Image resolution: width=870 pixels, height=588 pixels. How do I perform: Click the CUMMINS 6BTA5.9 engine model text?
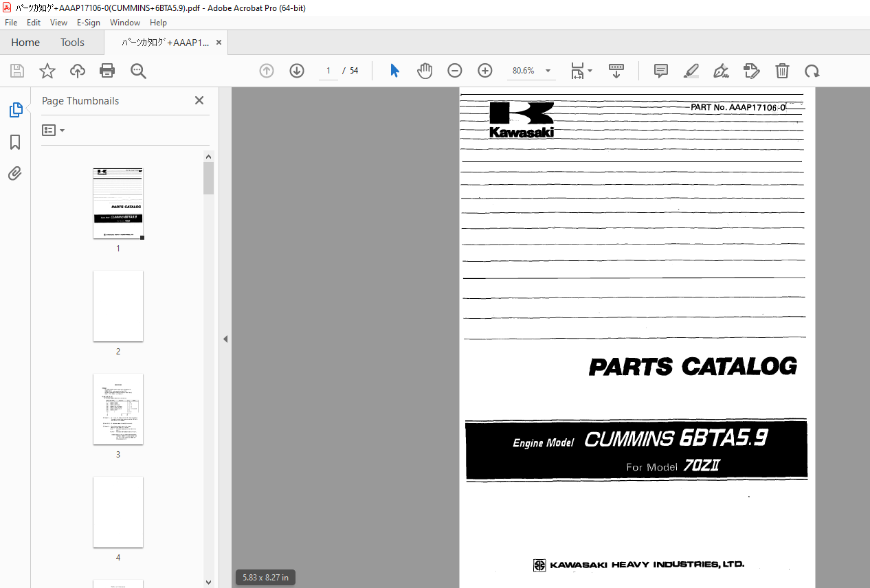pyautogui.click(x=676, y=438)
